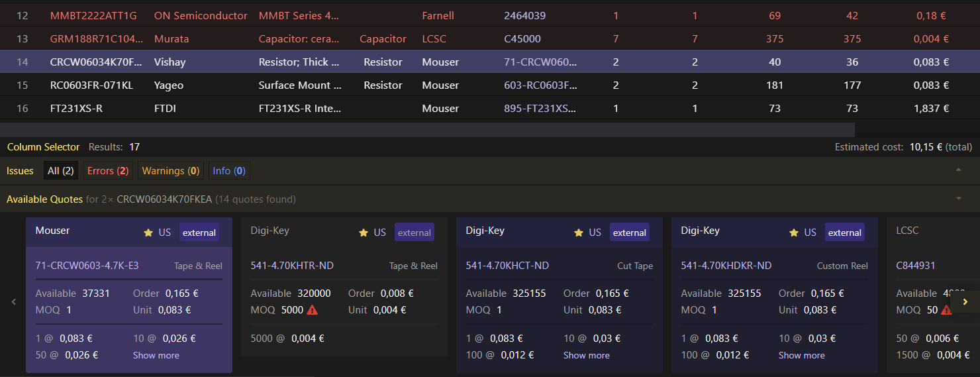Screen dimensions: 980x377
Task: Click the LCSC supplier cell in row 13
Action: click(434, 39)
